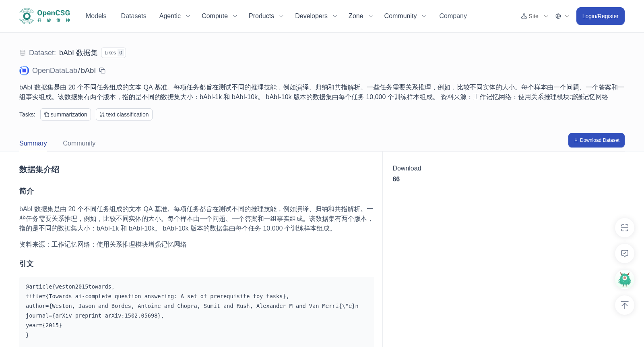Click the Site location icon
This screenshot has height=347, width=644.
coord(524,16)
